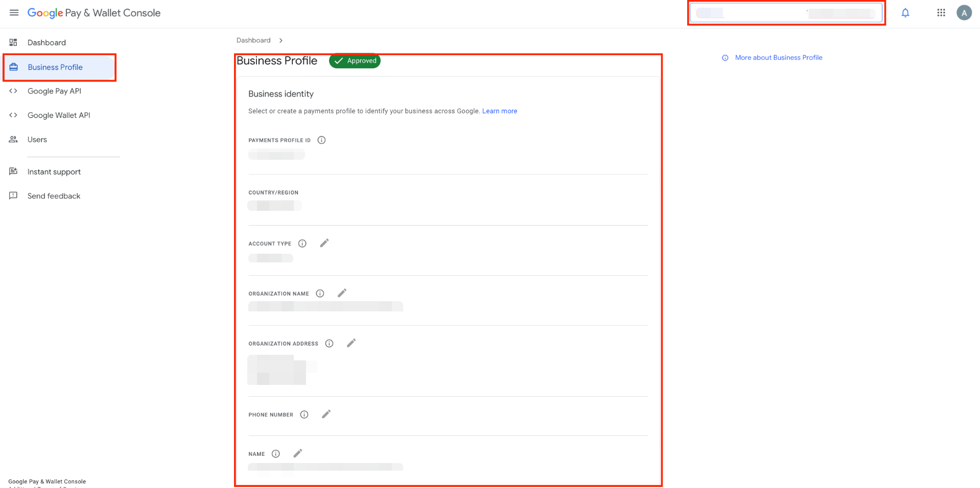Show info for Phone Number
The height and width of the screenshot is (488, 980).
[304, 414]
